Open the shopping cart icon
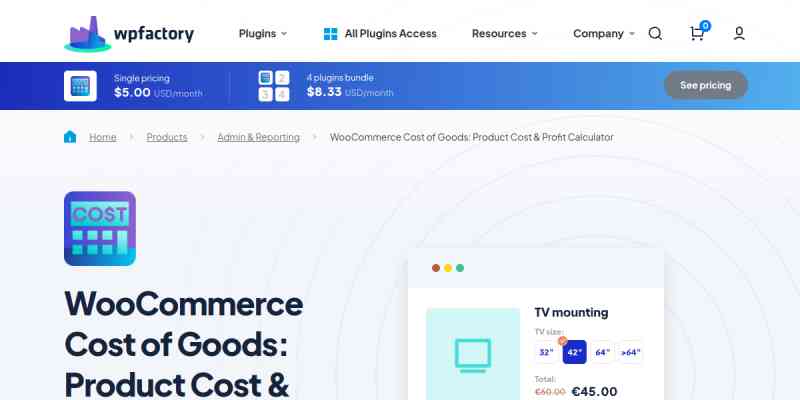 point(697,34)
